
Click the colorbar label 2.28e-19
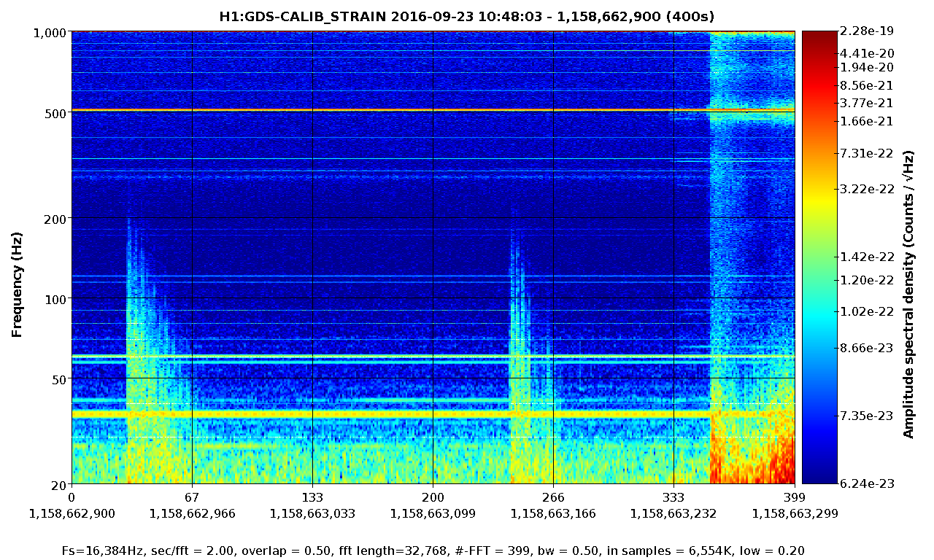coord(866,31)
